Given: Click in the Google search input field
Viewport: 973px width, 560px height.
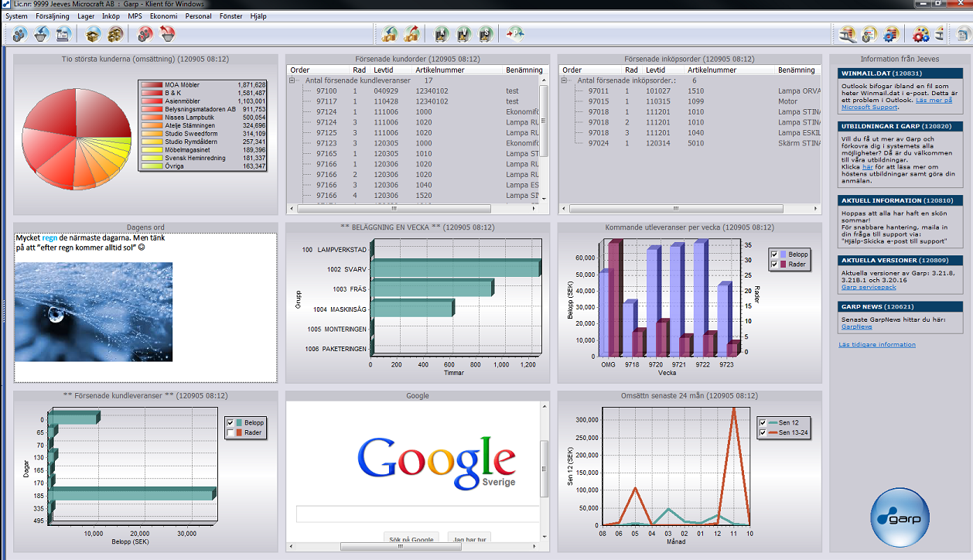Looking at the screenshot, I should [x=418, y=514].
